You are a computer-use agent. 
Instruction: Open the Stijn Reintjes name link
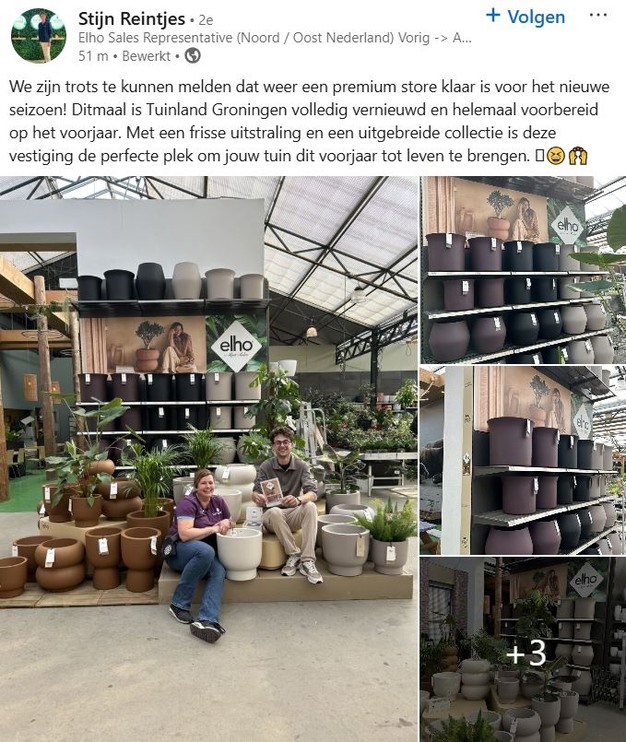(132, 19)
